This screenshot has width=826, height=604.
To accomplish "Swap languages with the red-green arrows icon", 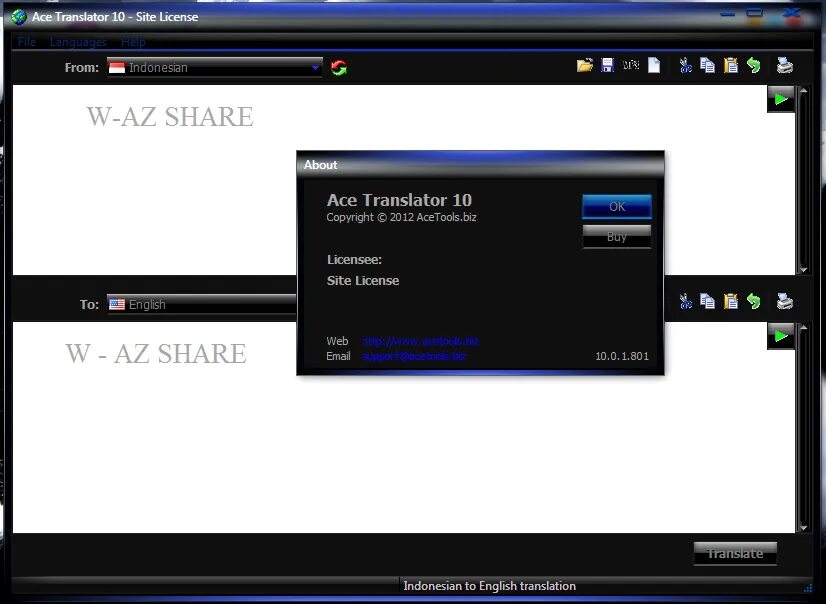I will tap(339, 68).
